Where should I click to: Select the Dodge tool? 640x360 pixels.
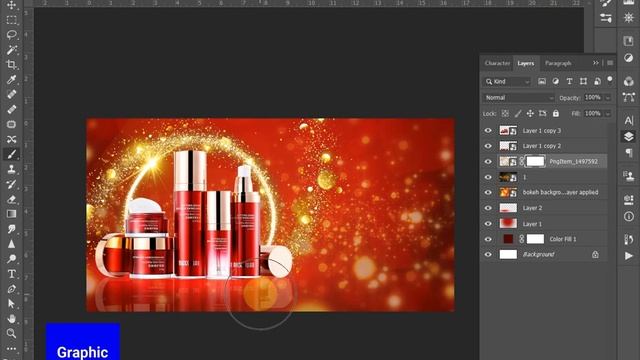[11, 259]
